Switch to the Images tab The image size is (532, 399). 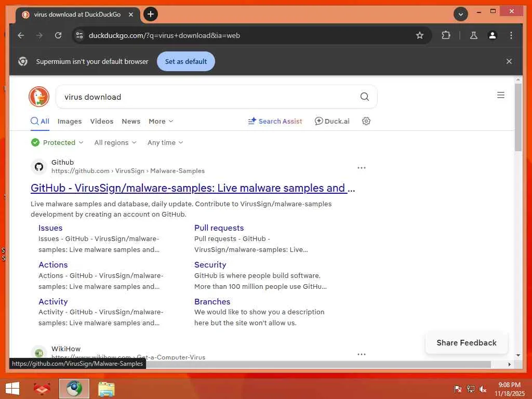[x=70, y=122]
